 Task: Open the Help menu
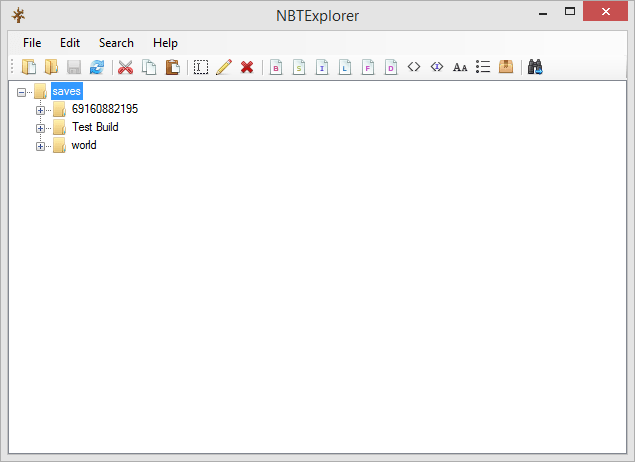(x=165, y=43)
